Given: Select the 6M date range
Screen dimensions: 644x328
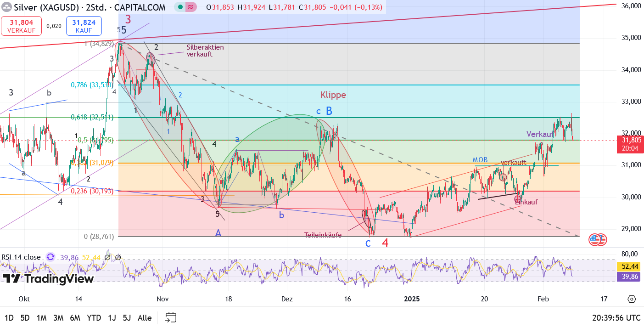Looking at the screenshot, I should [x=75, y=318].
